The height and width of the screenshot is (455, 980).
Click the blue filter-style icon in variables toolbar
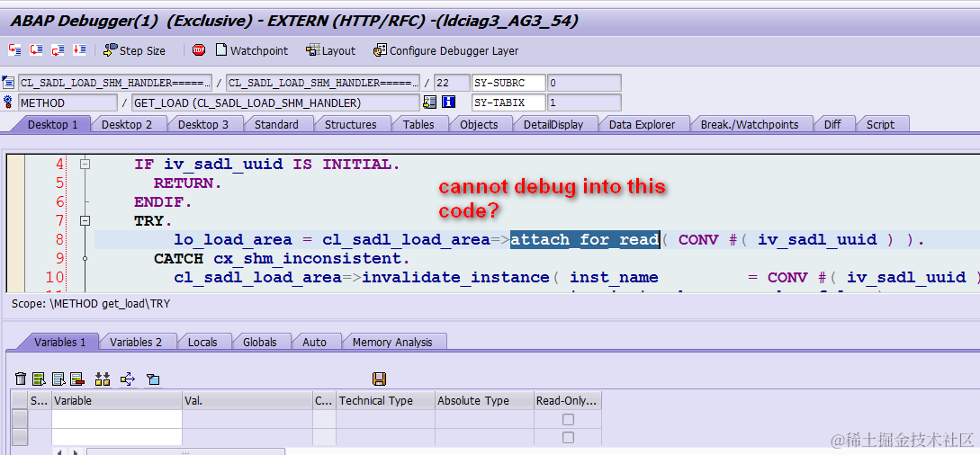tap(153, 379)
